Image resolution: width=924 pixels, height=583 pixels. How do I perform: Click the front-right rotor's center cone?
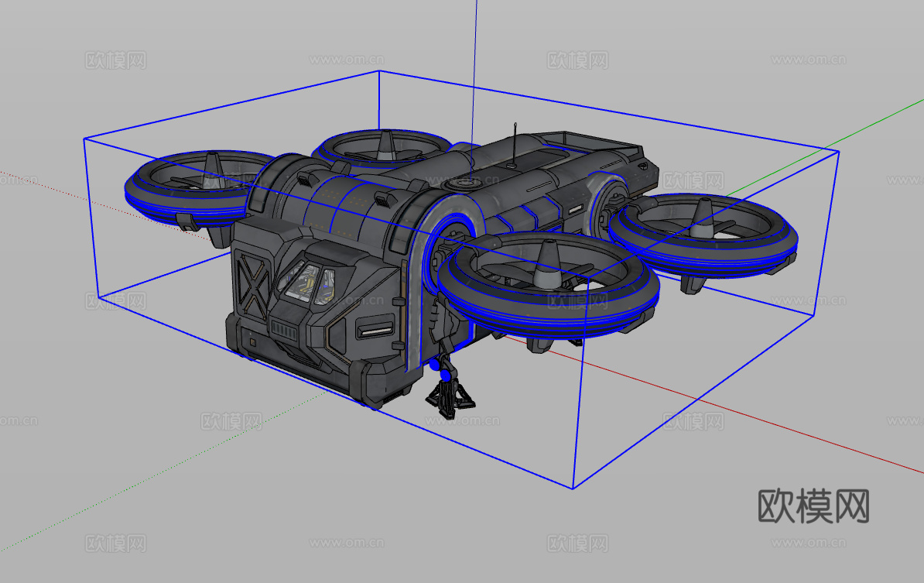548,262
